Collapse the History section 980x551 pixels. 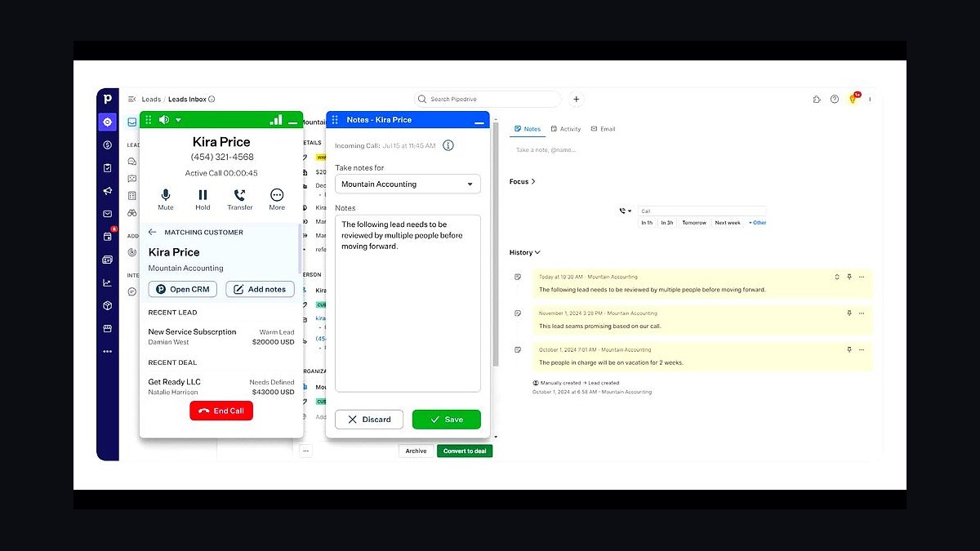click(x=524, y=252)
